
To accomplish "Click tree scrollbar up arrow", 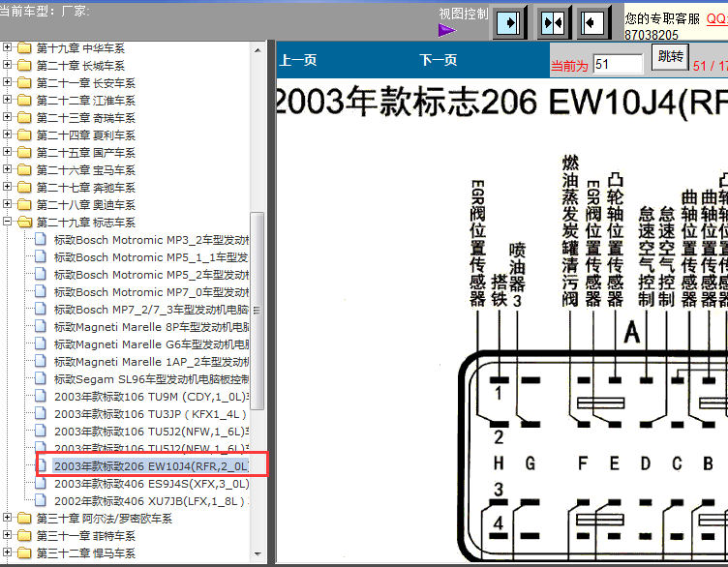I will click(x=258, y=49).
